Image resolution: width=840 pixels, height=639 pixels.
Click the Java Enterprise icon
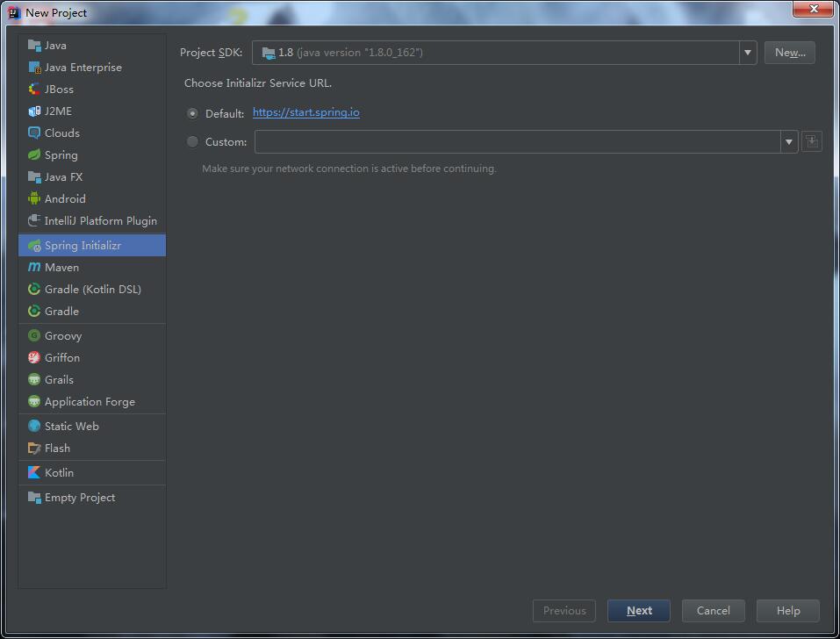(x=34, y=68)
